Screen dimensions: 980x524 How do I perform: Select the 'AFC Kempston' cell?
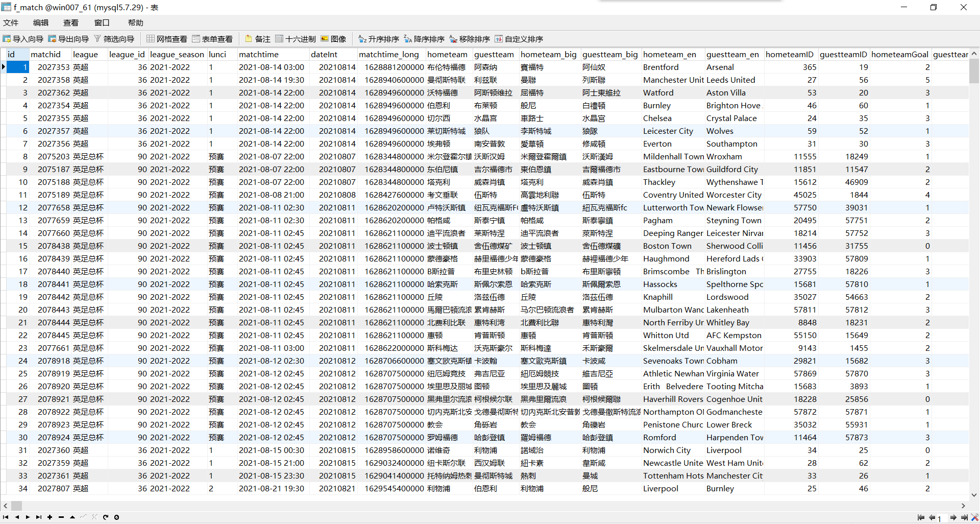point(734,335)
